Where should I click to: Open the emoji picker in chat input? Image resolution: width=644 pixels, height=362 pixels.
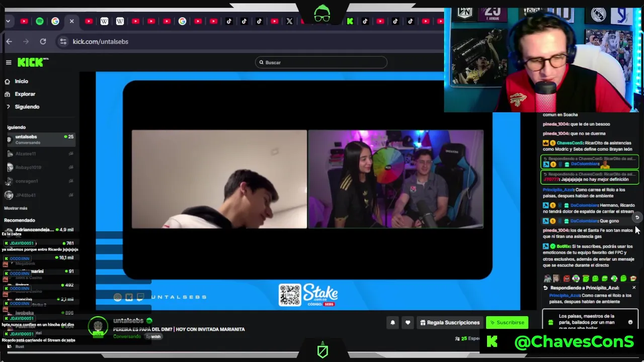(x=630, y=322)
